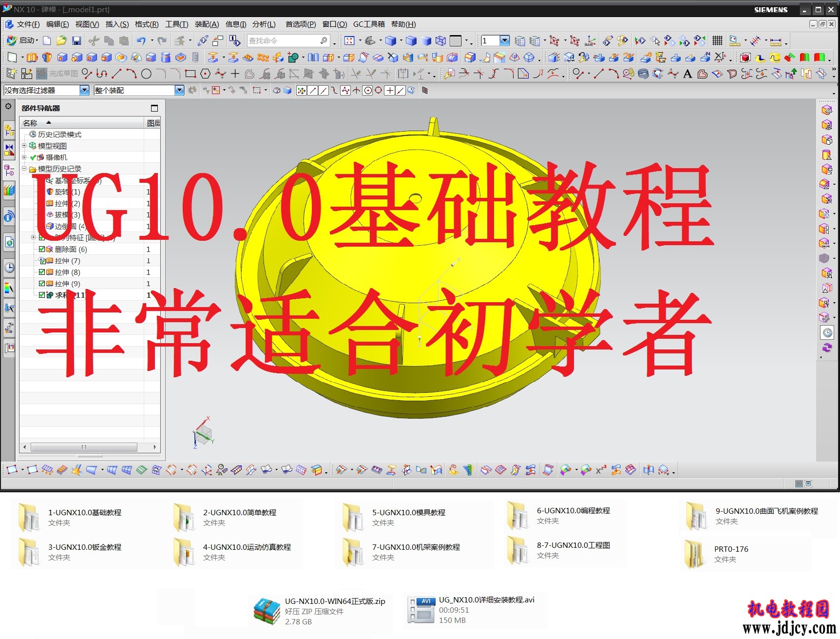Save the part with the floppy icon
This screenshot has height=639, width=840.
click(76, 40)
